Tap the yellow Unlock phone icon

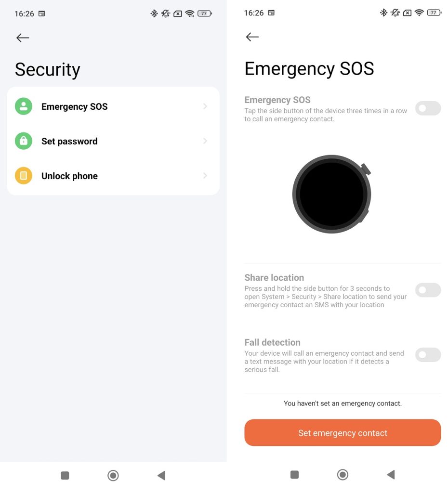pos(24,176)
